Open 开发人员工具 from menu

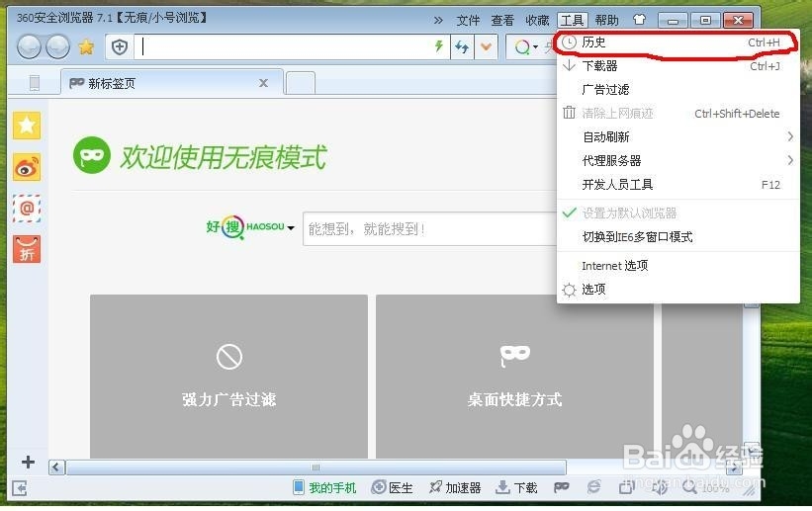(677, 184)
